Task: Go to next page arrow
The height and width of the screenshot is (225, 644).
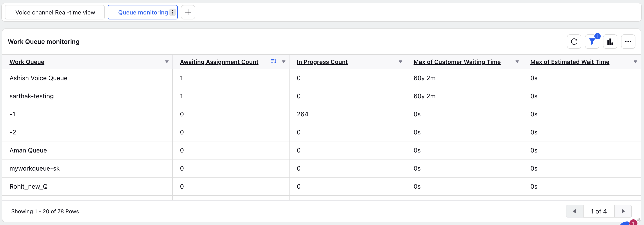Action: tap(623, 211)
